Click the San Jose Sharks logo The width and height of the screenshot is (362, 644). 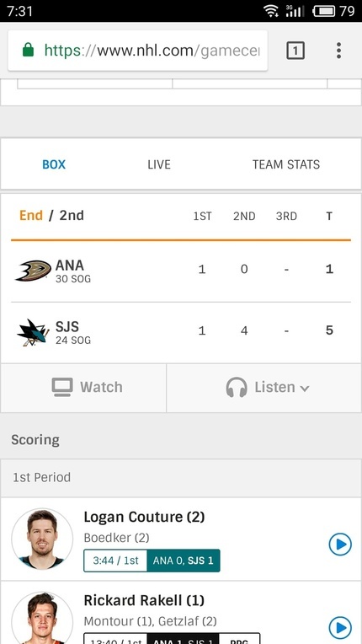(33, 332)
